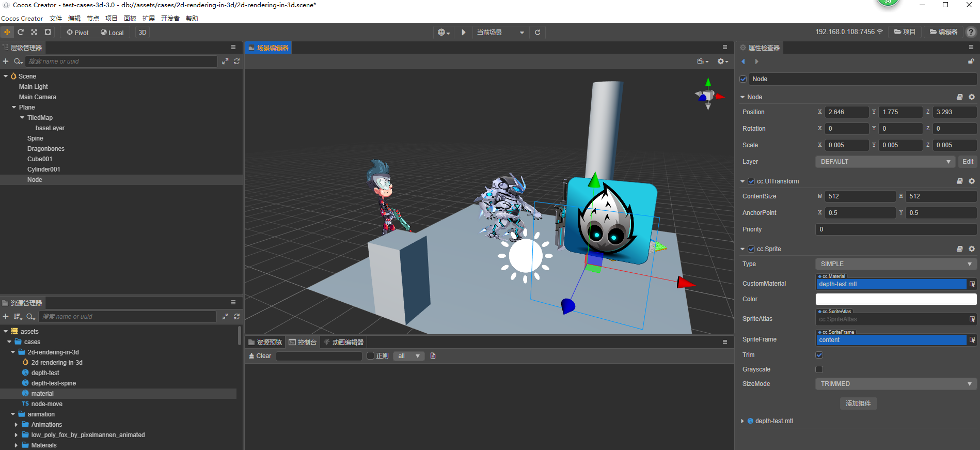Viewport: 980px width, 450px height.
Task: Locate the depth-test.mtl CustomMaterial asset
Action: coord(972,284)
